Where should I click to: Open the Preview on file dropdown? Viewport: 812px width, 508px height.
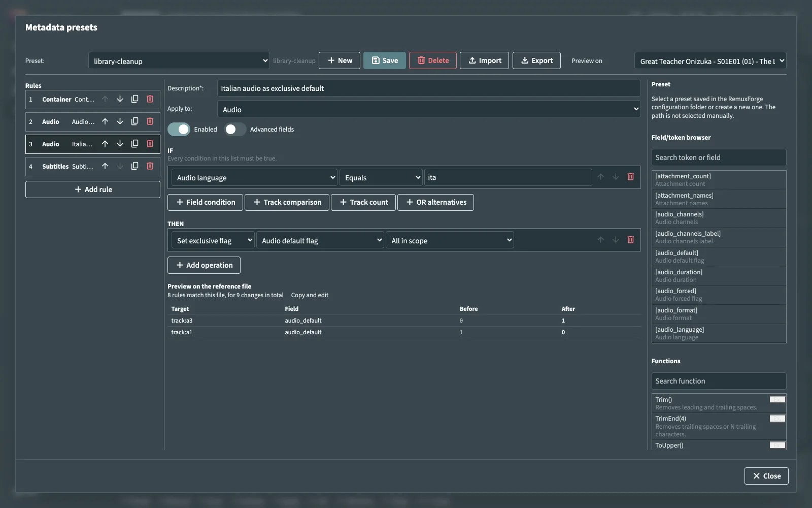pyautogui.click(x=710, y=61)
